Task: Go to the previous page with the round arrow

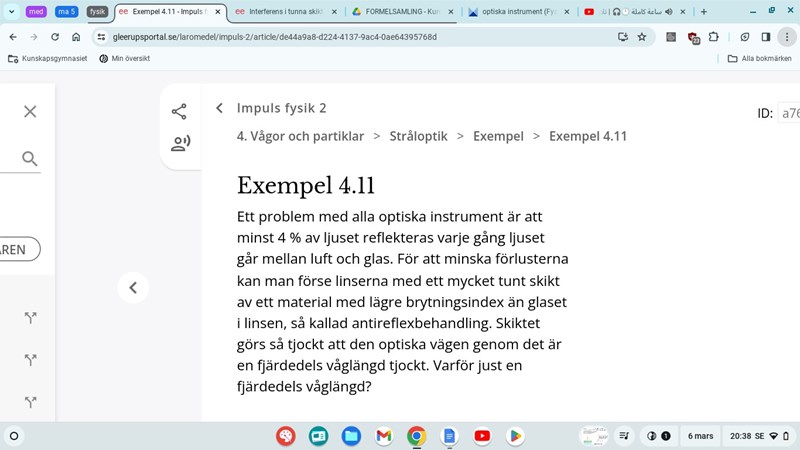Action: pyautogui.click(x=133, y=288)
